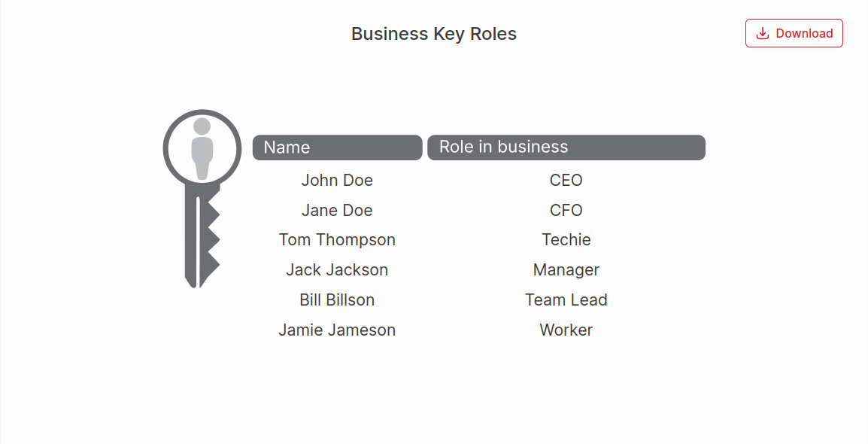
Task: Select Jane Doe's row entry
Action: point(337,210)
